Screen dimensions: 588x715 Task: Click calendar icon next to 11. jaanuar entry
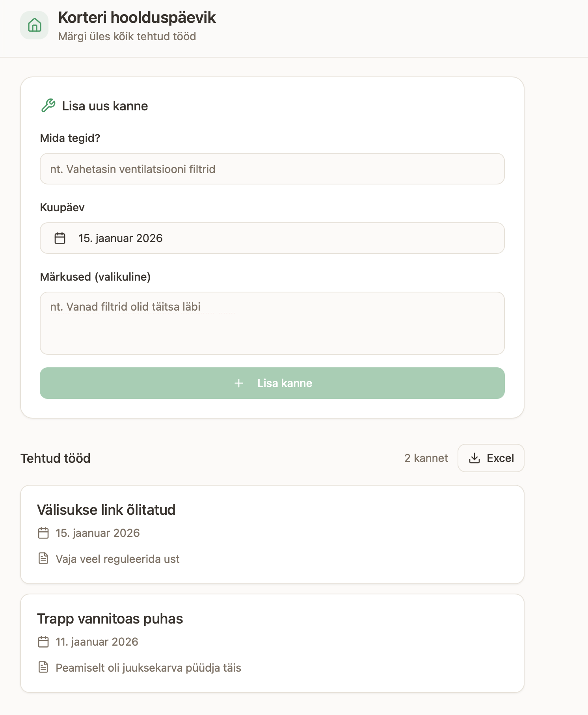tap(43, 642)
